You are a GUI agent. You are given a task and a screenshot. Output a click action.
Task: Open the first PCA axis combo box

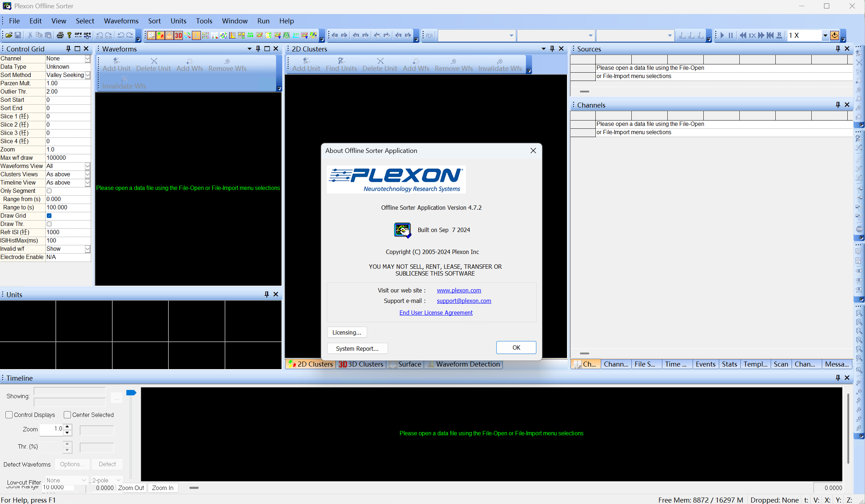click(x=477, y=36)
